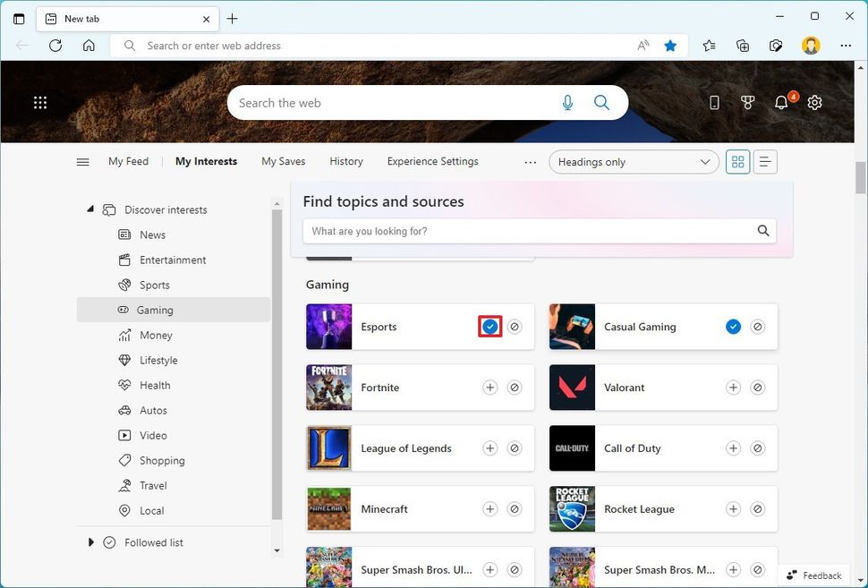Switch to the My Saves tab

click(x=283, y=161)
